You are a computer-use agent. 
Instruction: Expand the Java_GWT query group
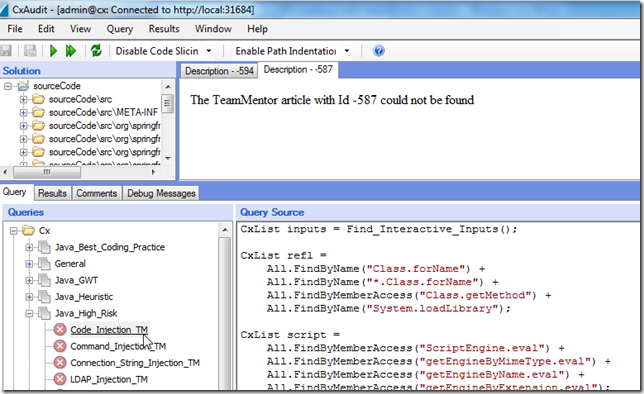pos(29,280)
